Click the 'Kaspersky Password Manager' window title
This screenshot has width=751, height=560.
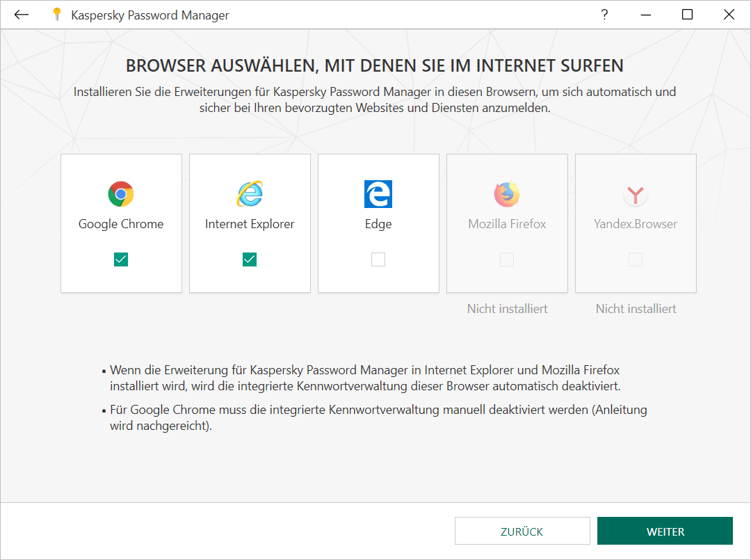[x=150, y=15]
